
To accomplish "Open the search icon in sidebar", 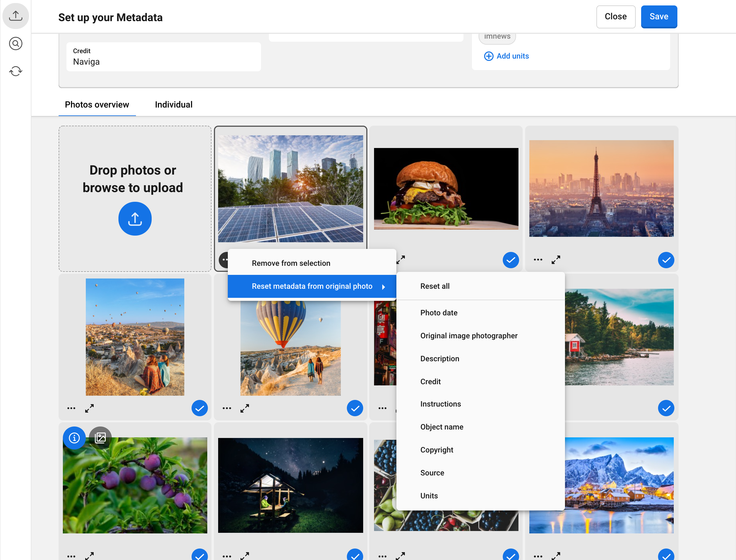I will click(x=15, y=43).
